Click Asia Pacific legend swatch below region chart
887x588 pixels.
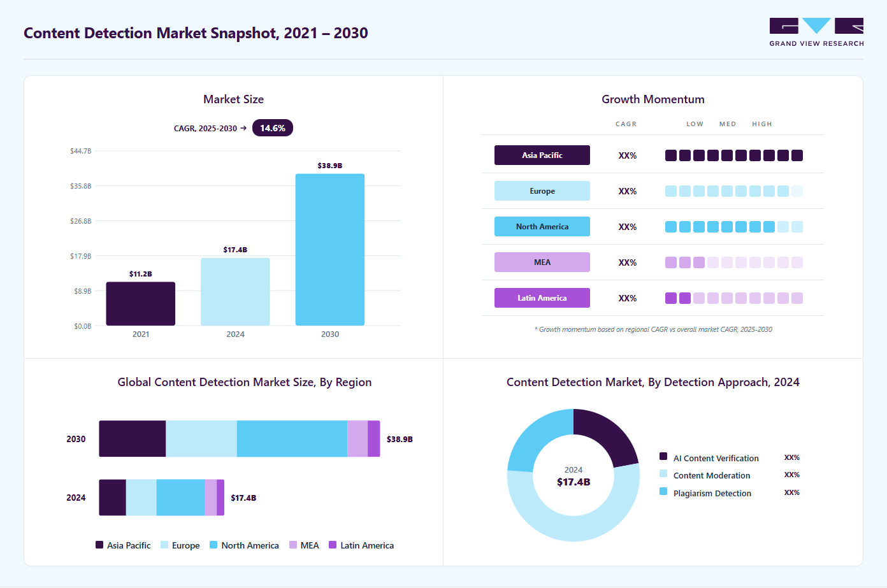99,545
